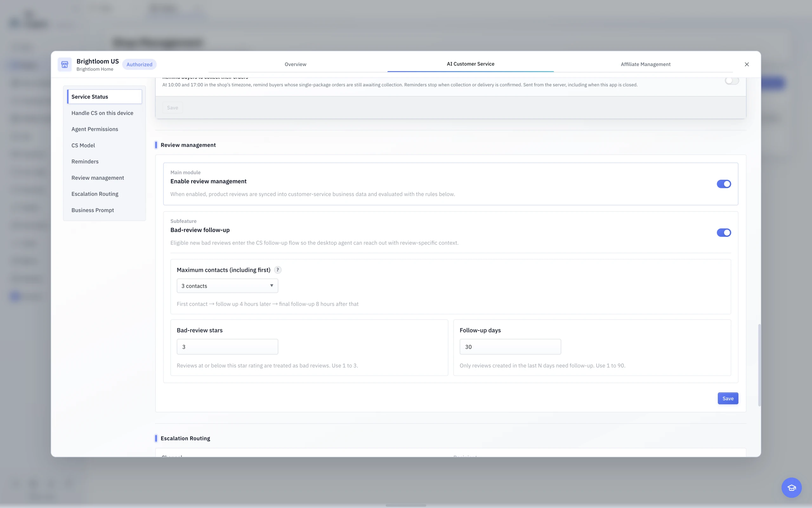
Task: Go to Escalation Routing in sidebar
Action: 104,194
